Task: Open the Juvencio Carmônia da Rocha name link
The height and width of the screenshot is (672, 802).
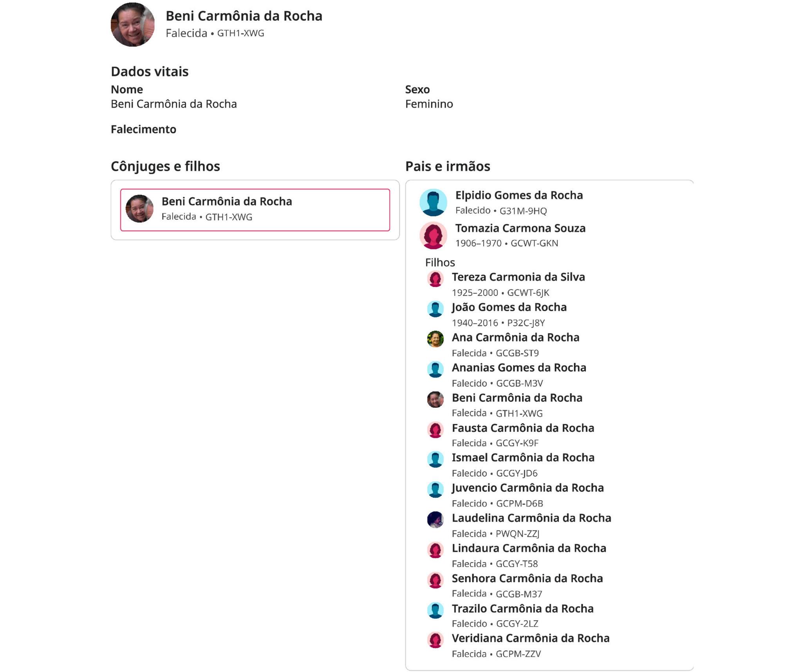Action: pos(527,488)
